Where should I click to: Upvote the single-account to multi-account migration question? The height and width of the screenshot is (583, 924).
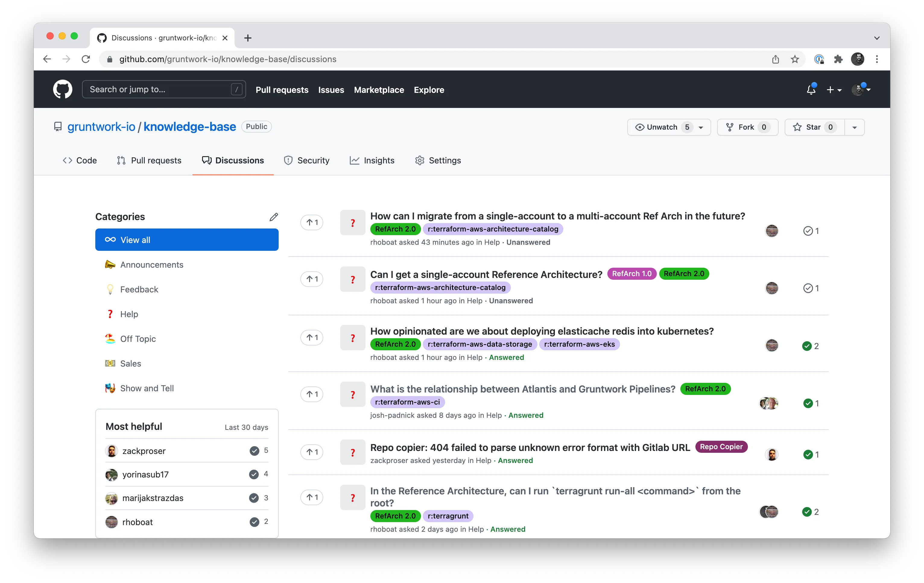click(x=312, y=222)
